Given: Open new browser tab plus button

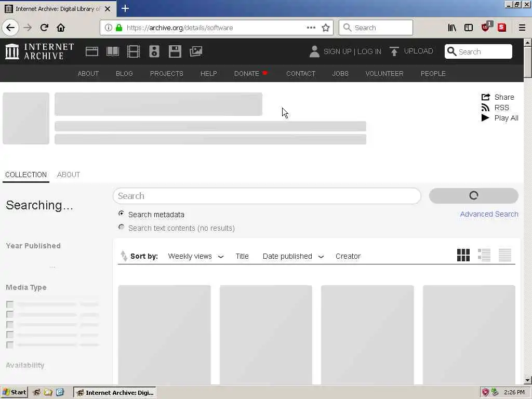Looking at the screenshot, I should pyautogui.click(x=125, y=8).
